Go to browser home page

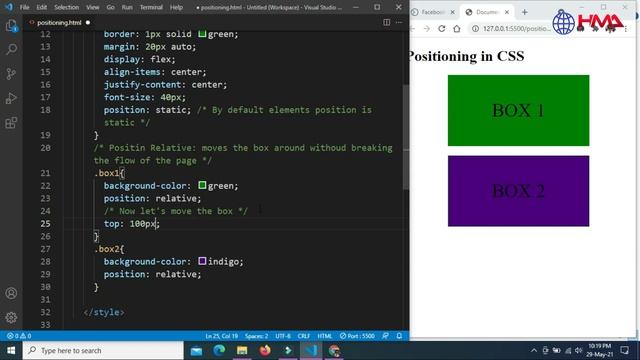[457, 29]
